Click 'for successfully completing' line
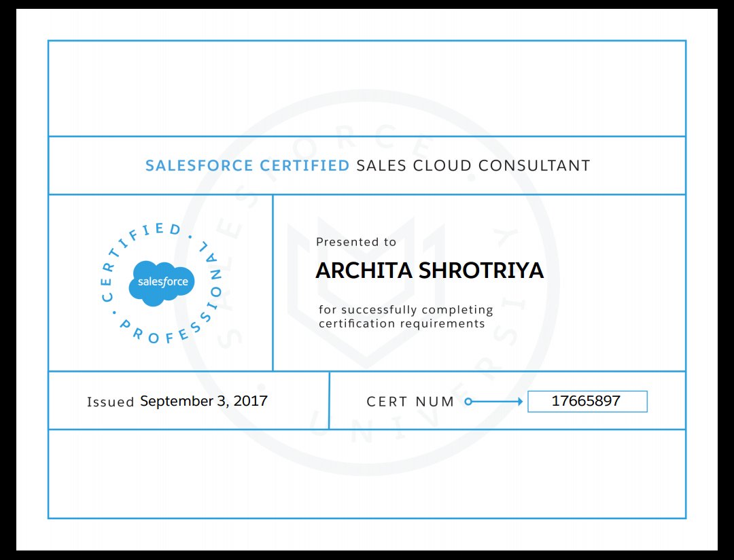The width and height of the screenshot is (734, 560). 406,309
